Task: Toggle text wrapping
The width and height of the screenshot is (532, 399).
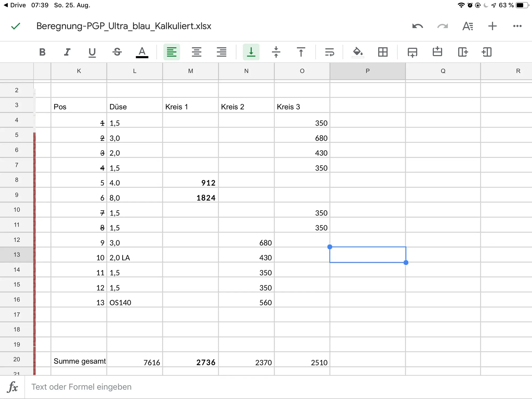Action: point(329,52)
